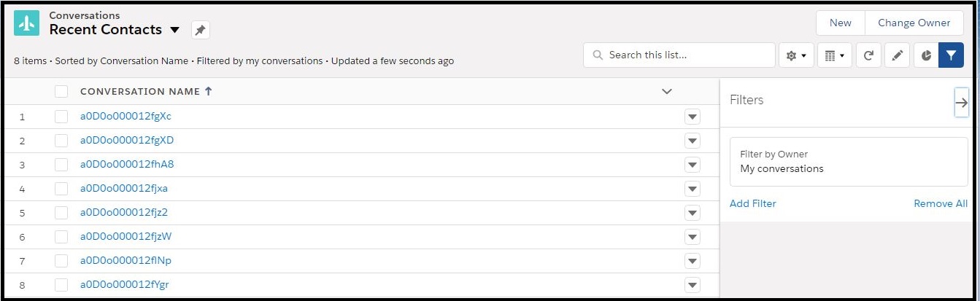Show charts panel icon
Viewport: 980px width, 301px height.
926,55
